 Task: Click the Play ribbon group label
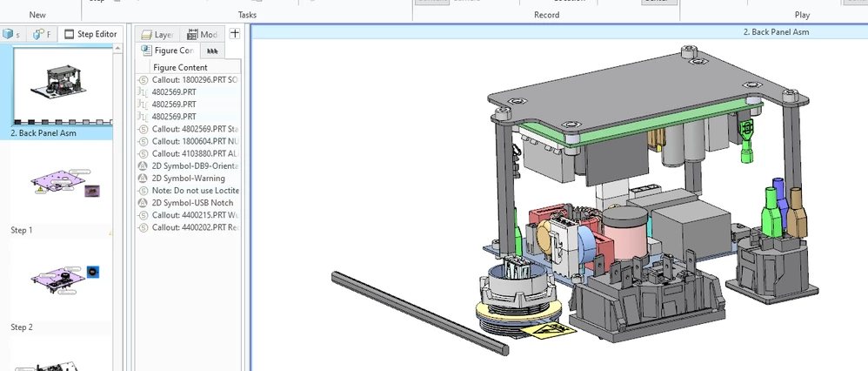[x=802, y=15]
